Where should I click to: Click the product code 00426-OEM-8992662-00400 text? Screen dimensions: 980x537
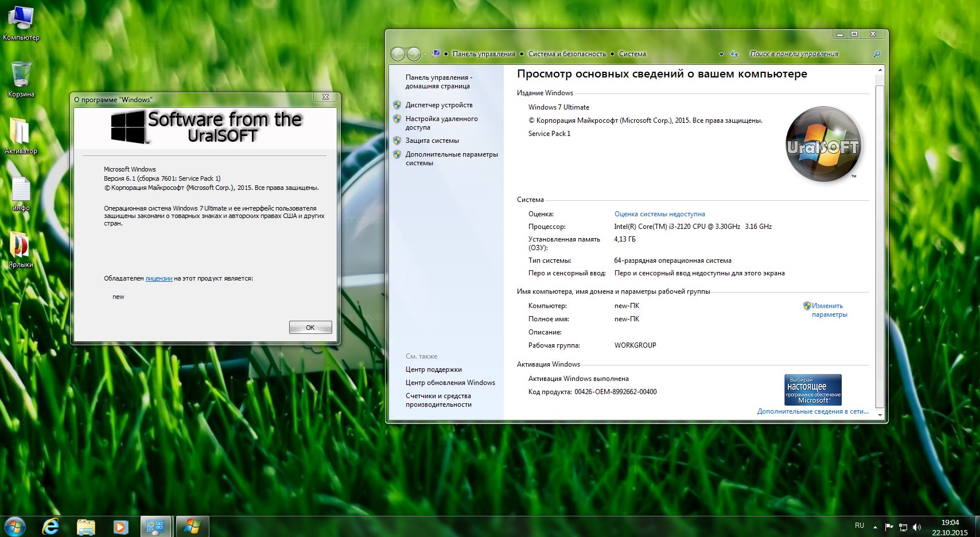click(x=616, y=392)
